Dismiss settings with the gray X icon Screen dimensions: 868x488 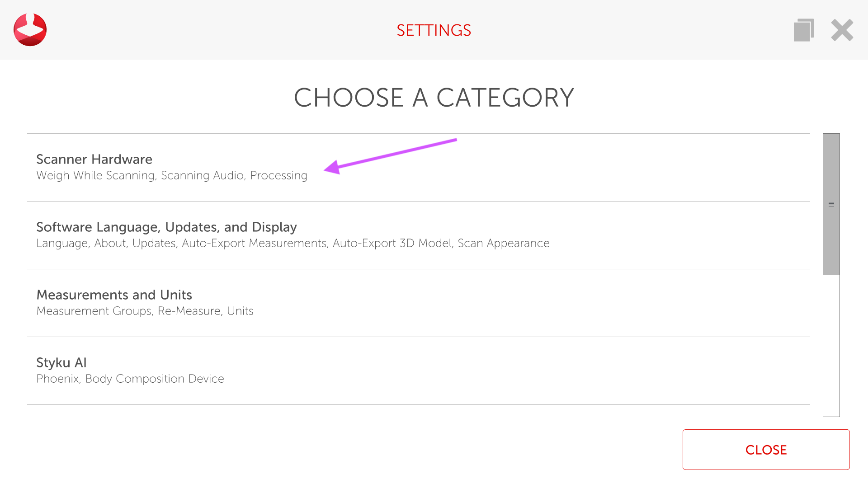tap(842, 30)
